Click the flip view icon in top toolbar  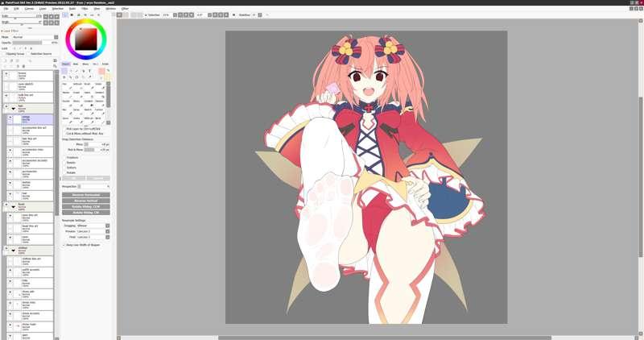point(233,15)
